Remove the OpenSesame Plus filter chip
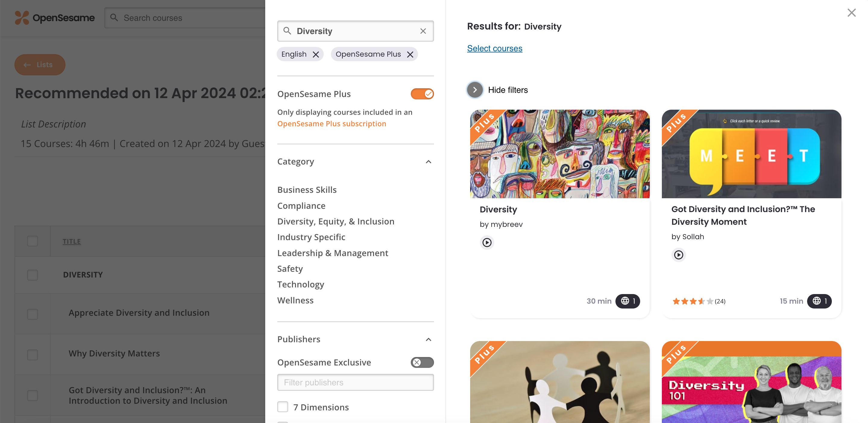 pyautogui.click(x=410, y=55)
